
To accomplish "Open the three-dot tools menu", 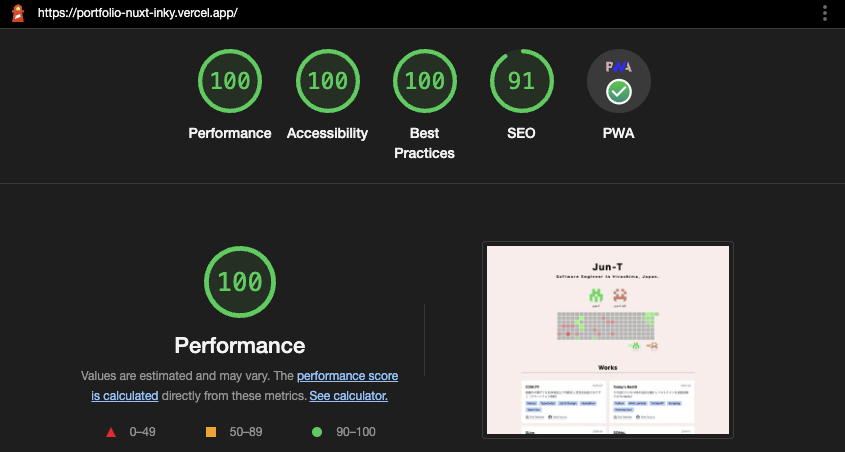I will [825, 13].
